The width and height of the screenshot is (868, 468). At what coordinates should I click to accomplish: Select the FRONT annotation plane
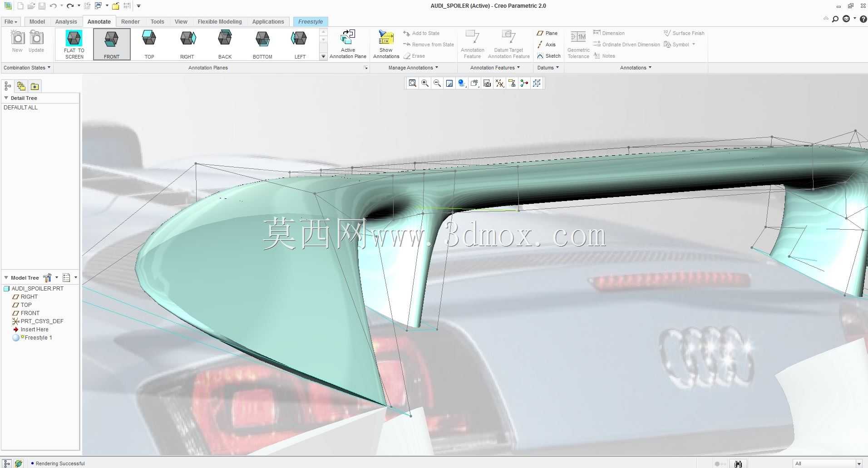pos(112,44)
